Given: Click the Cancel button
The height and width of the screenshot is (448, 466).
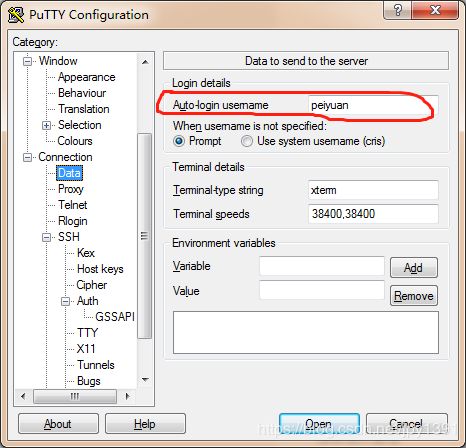Looking at the screenshot, I should (x=406, y=424).
